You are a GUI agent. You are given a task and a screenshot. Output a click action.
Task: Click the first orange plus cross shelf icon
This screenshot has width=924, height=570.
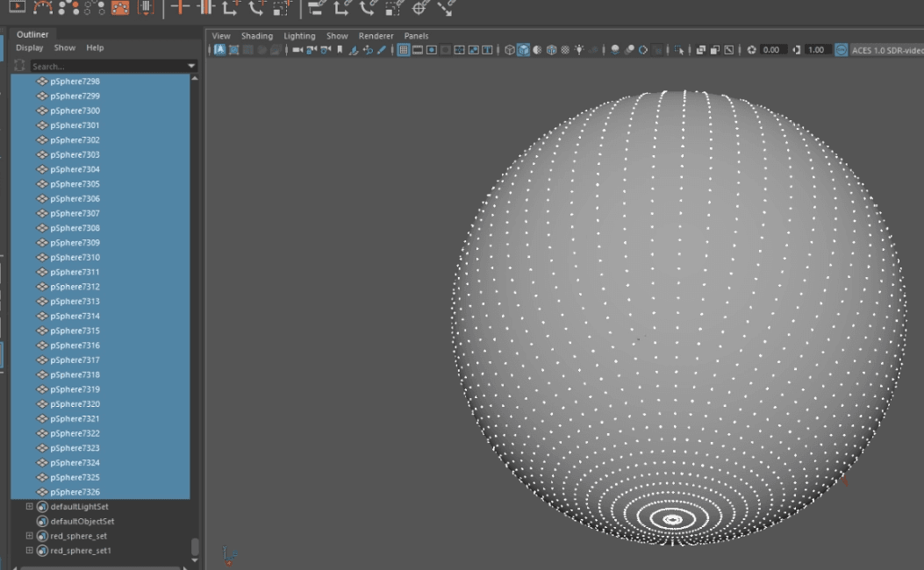click(179, 8)
